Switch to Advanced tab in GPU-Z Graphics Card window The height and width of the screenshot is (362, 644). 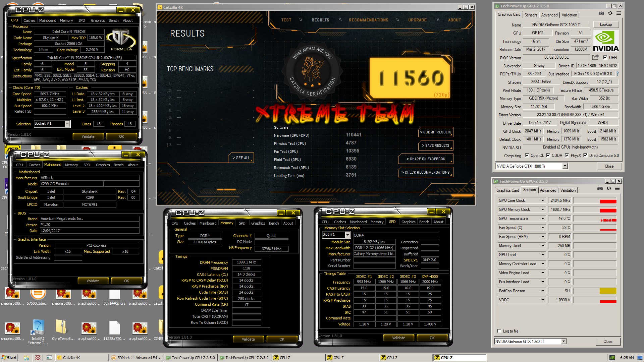click(549, 15)
